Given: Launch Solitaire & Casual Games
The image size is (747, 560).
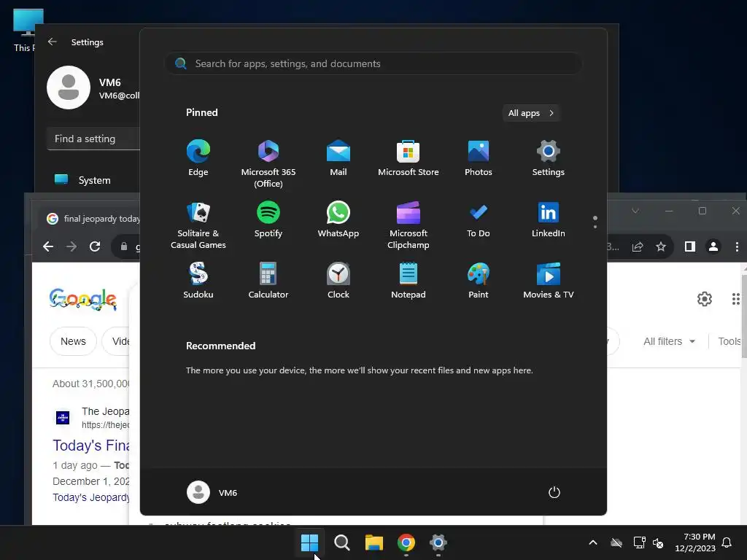Looking at the screenshot, I should coord(198,225).
